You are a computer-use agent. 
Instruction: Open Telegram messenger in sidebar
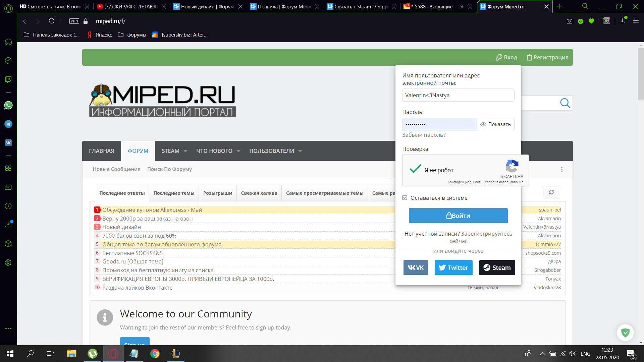tap(8, 124)
